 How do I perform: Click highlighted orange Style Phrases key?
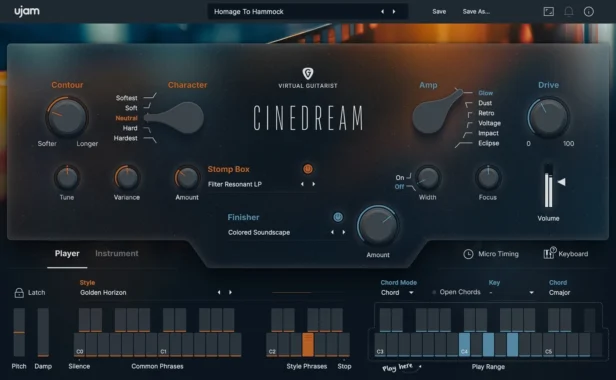tap(308, 345)
